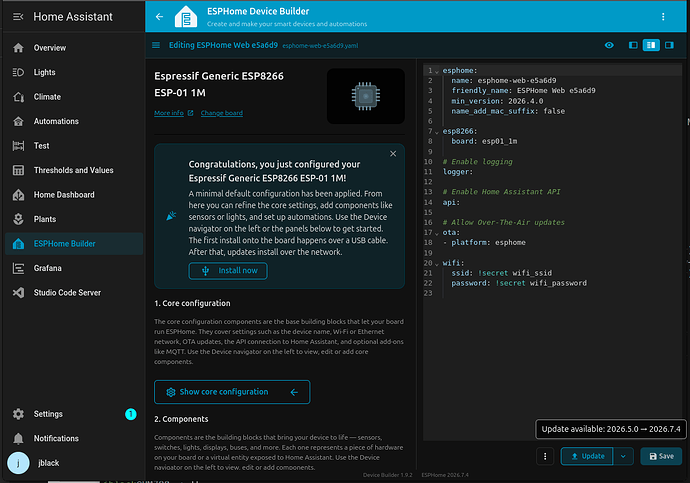Click the gear icon in Show core configuration
Viewport: 690px width, 483px height.
point(171,392)
